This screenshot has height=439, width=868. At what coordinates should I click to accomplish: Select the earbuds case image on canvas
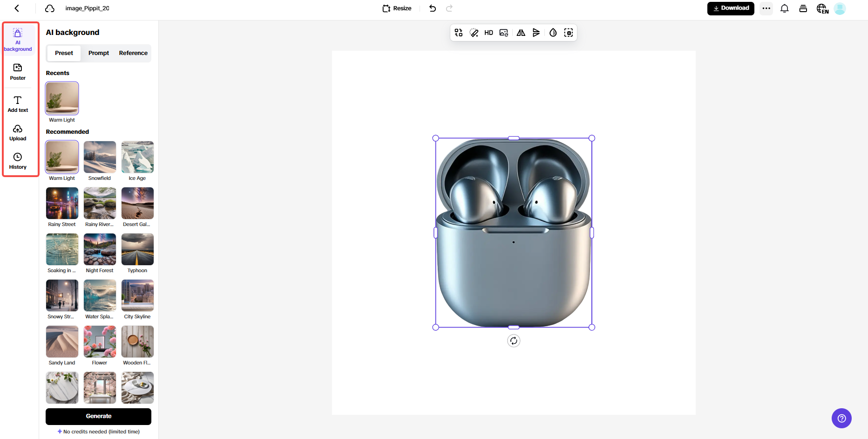pyautogui.click(x=514, y=233)
